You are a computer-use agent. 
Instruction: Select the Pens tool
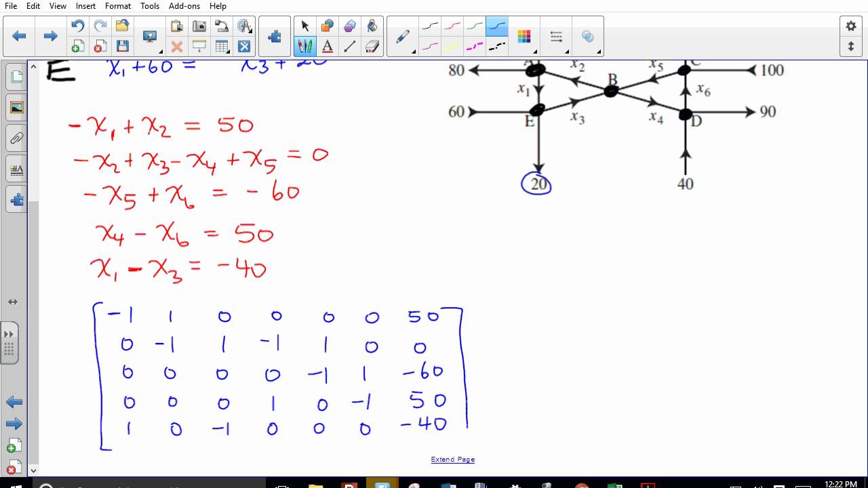[305, 47]
